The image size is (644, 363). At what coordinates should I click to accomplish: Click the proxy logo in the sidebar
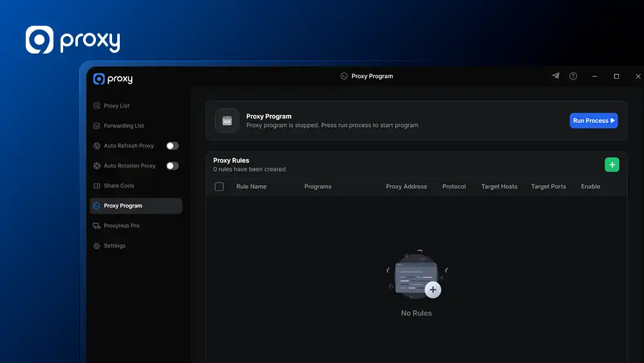[x=113, y=79]
